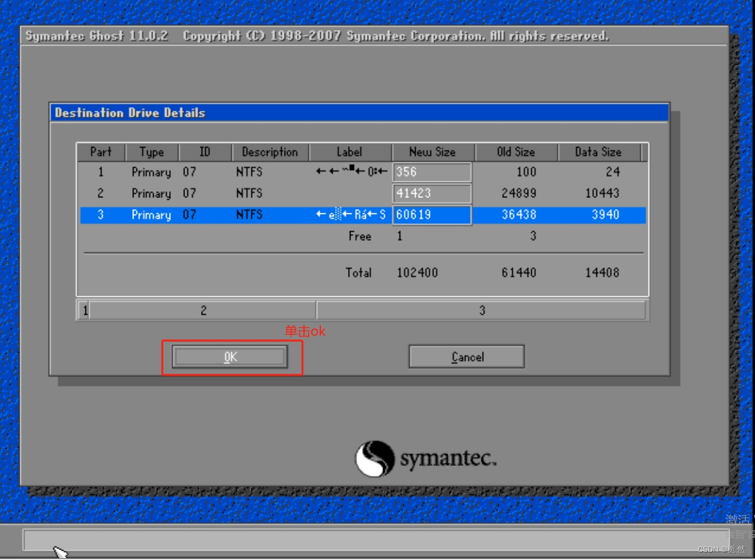Click the status bar field at the bottom
Viewport: 755px width, 560px height.
tap(375, 540)
